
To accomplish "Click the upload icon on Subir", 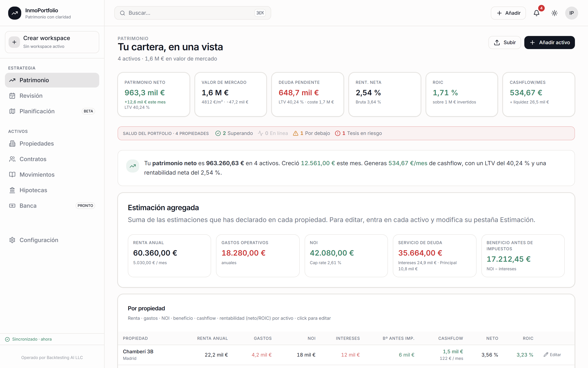I will click(497, 42).
